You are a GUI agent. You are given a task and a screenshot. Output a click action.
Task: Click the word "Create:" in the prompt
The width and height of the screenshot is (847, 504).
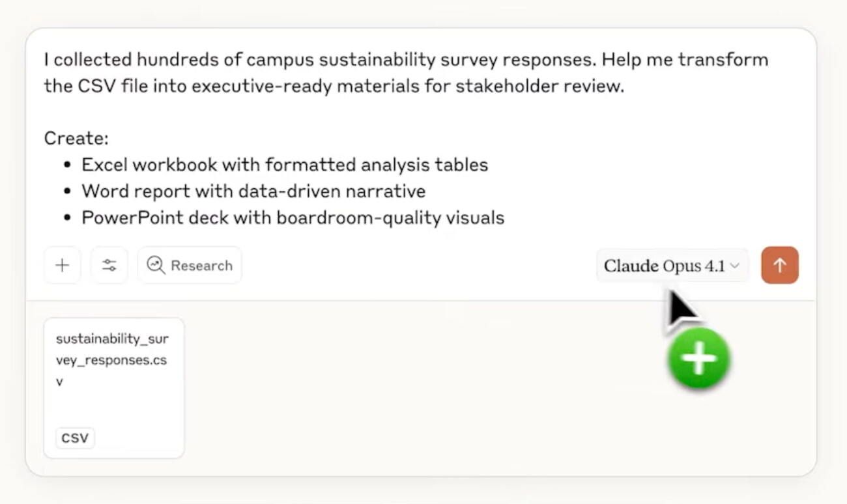click(76, 138)
